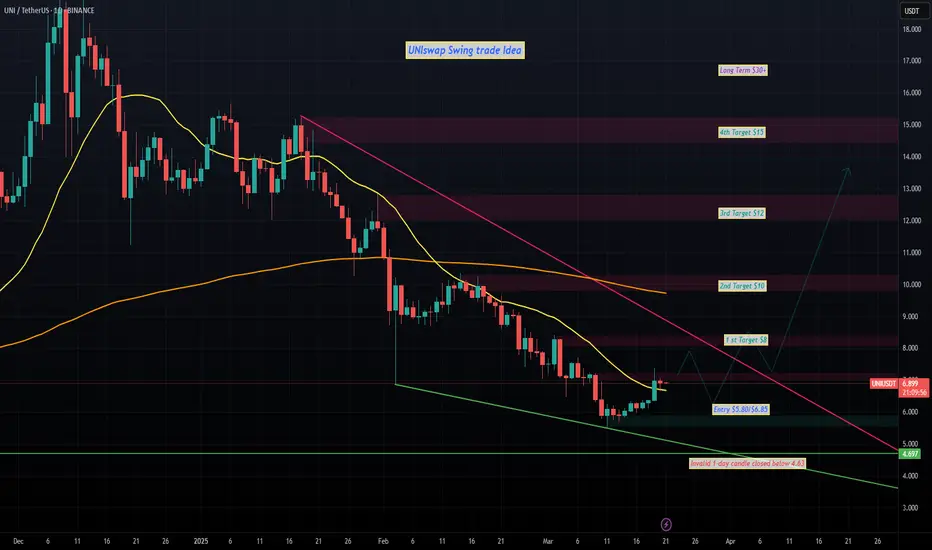This screenshot has height=550, width=932.
Task: Click the Apr label on the time axis
Action: point(730,541)
